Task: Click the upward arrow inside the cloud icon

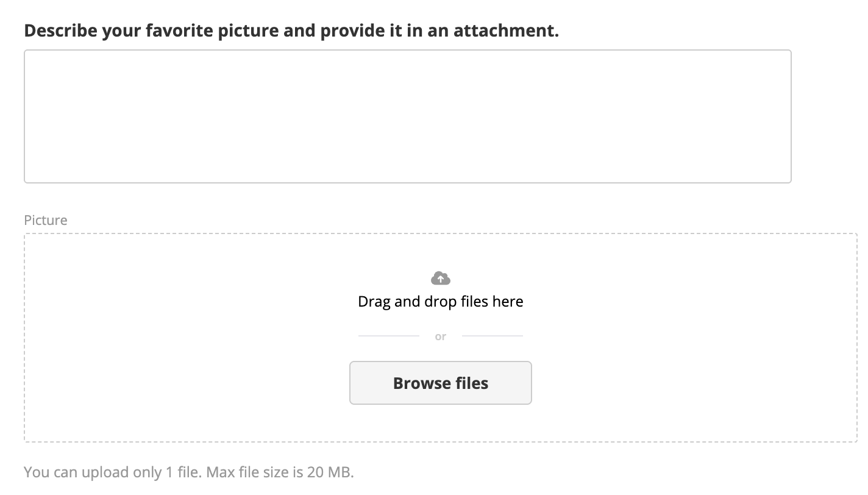Action: click(440, 280)
